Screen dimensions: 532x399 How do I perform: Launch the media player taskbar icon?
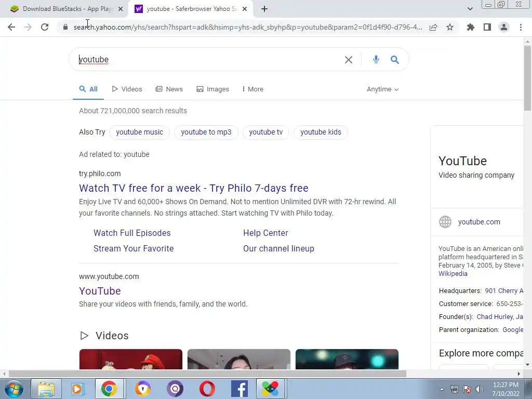click(x=78, y=389)
